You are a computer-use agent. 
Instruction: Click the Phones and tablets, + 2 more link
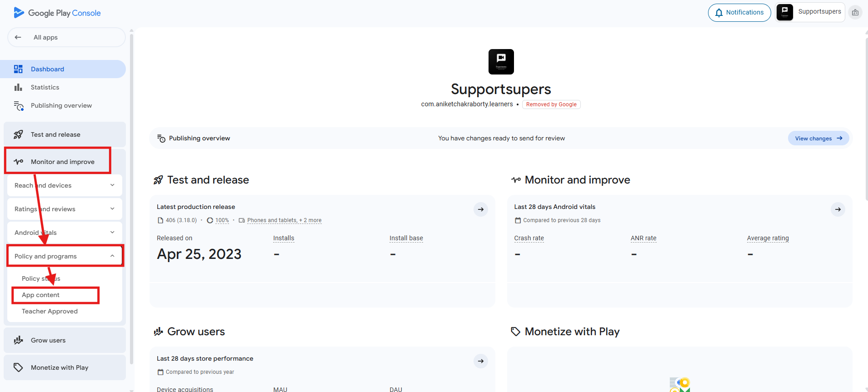tap(284, 220)
